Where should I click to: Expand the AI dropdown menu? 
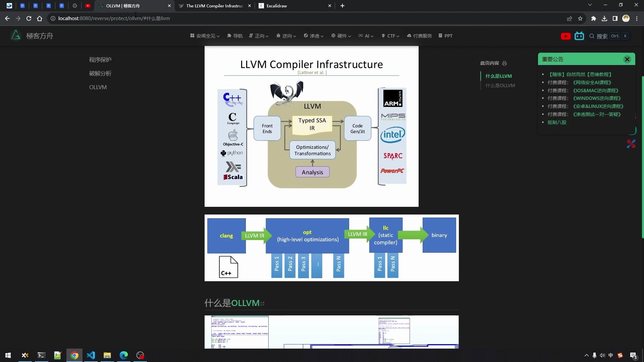point(366,36)
